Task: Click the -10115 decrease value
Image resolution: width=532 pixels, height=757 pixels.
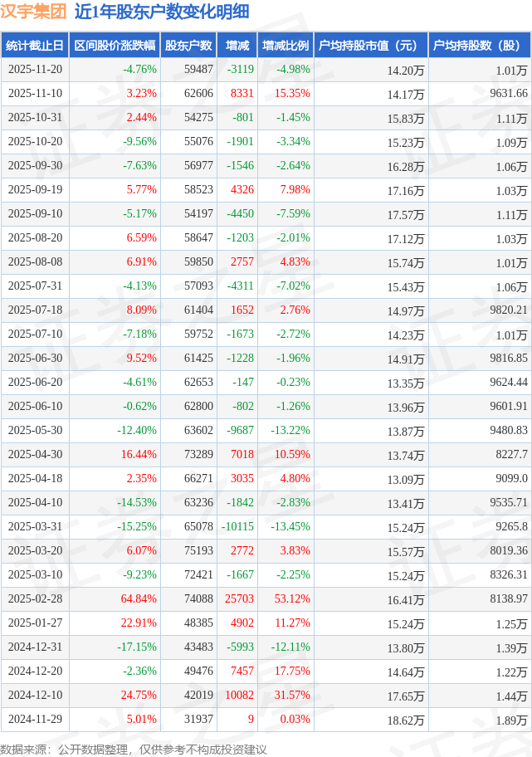Action: [237, 526]
